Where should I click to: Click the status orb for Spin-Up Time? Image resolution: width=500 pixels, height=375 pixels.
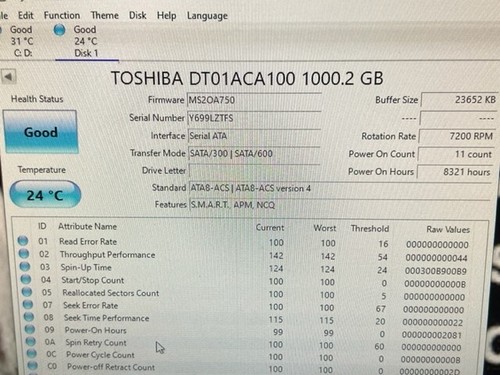[x=25, y=267]
